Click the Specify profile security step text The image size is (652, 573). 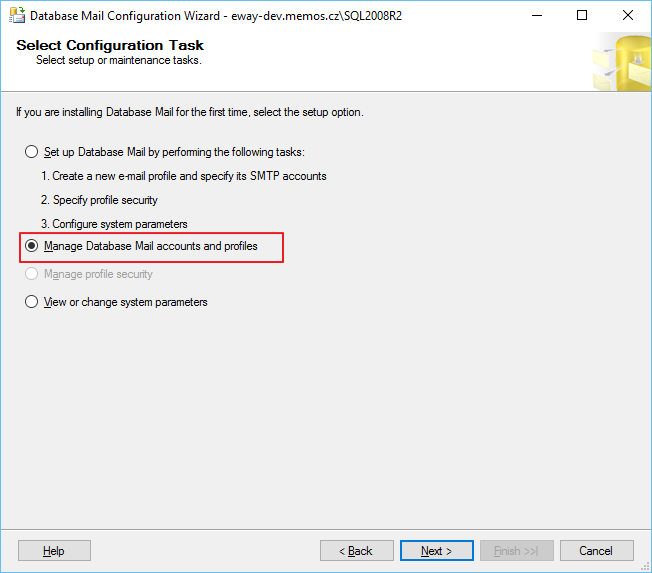99,200
